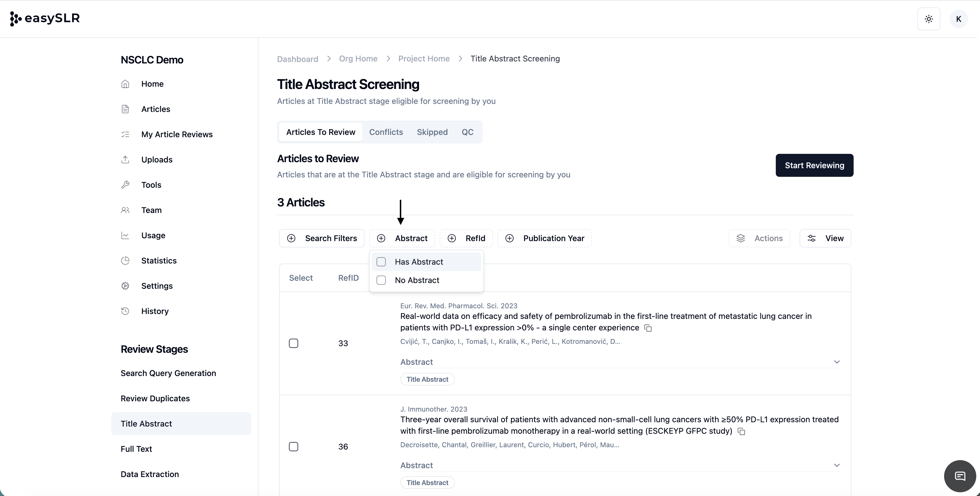
Task: Copy title of article 33 icon
Action: (x=648, y=328)
